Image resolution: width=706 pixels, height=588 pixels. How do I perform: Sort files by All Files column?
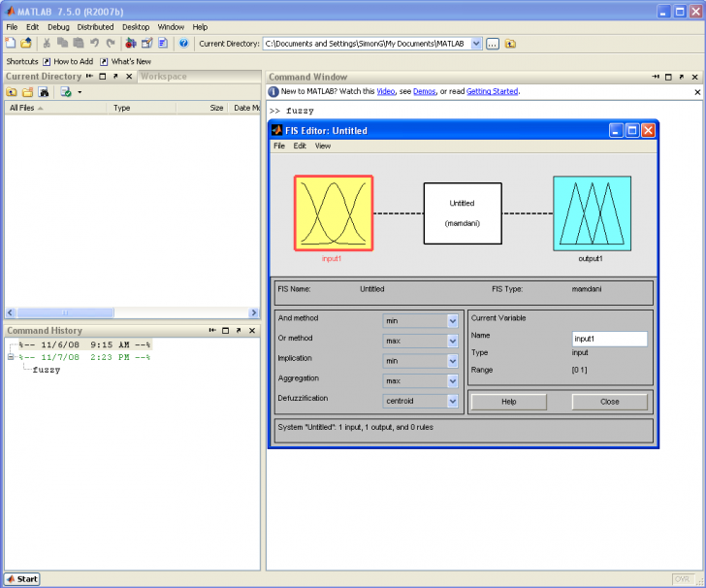[56, 108]
